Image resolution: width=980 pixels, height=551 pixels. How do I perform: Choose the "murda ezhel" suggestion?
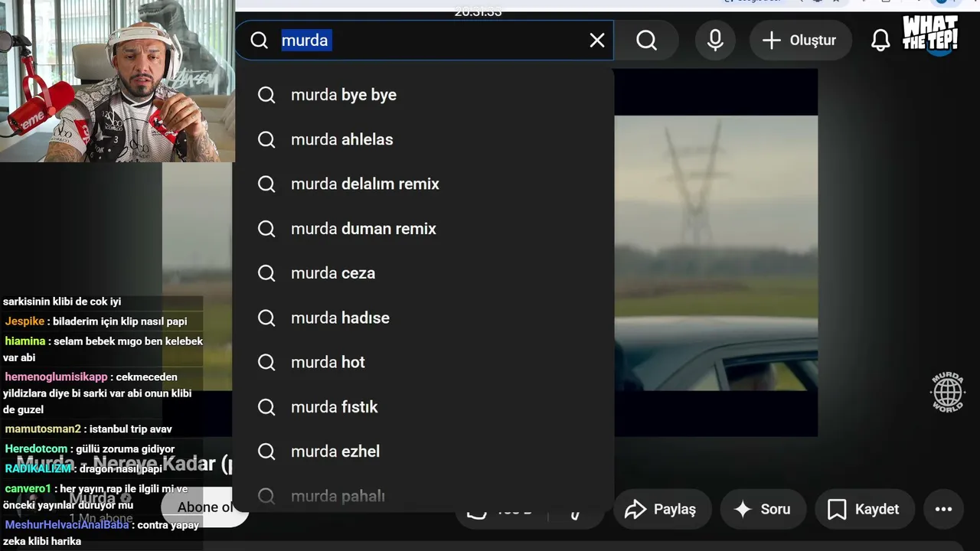[423, 452]
